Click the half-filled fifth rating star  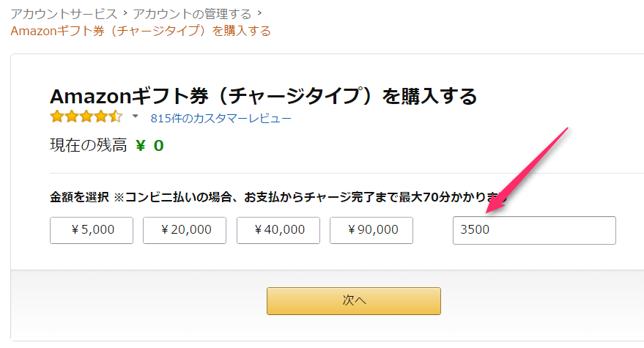(x=117, y=117)
